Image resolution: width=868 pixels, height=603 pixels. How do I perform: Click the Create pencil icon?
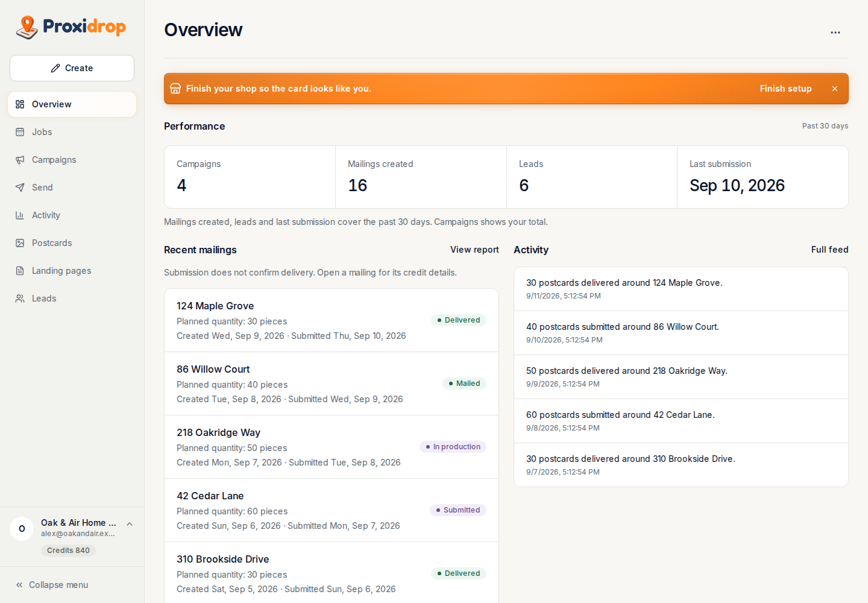55,68
